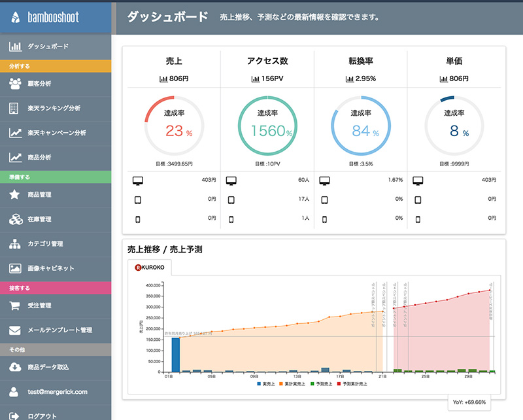Toggle 予測累計売上 series in chart legend

pyautogui.click(x=352, y=383)
